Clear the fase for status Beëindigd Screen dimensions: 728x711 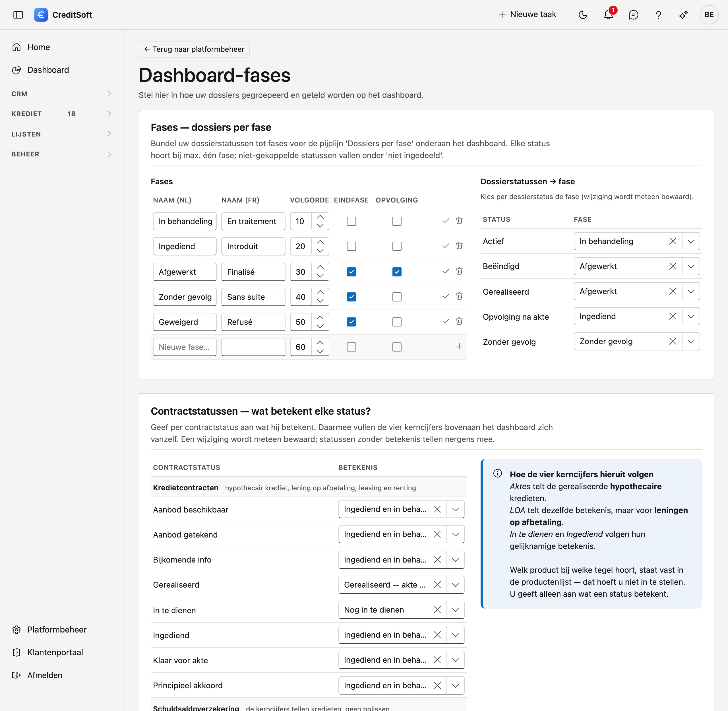673,266
